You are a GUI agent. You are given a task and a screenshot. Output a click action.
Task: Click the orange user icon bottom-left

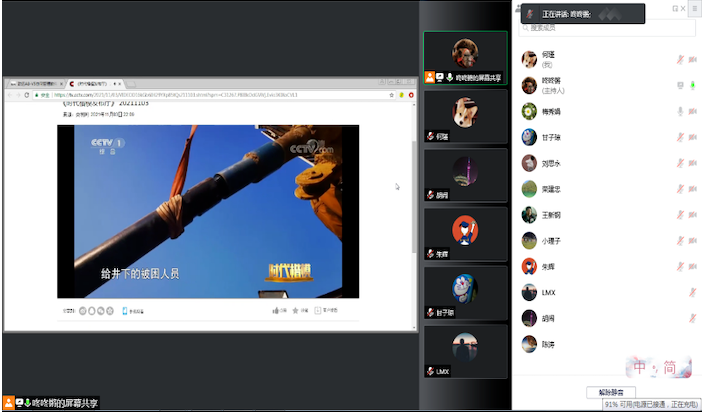point(9,403)
